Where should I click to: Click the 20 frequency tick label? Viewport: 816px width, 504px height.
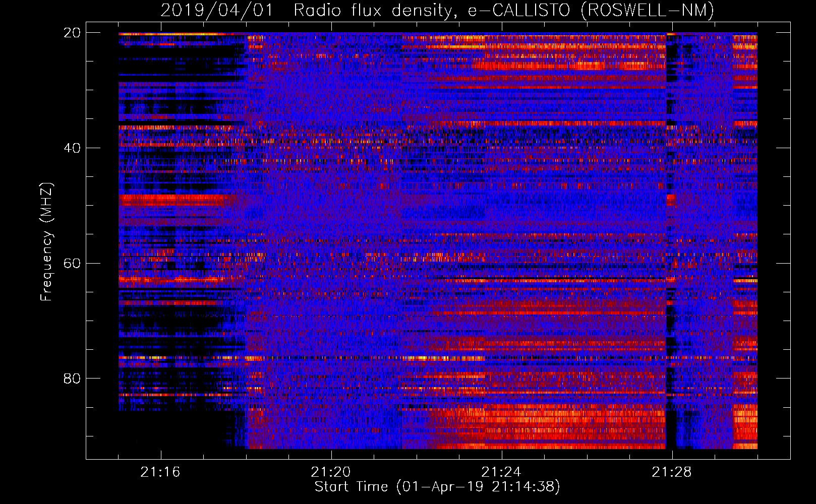click(72, 32)
